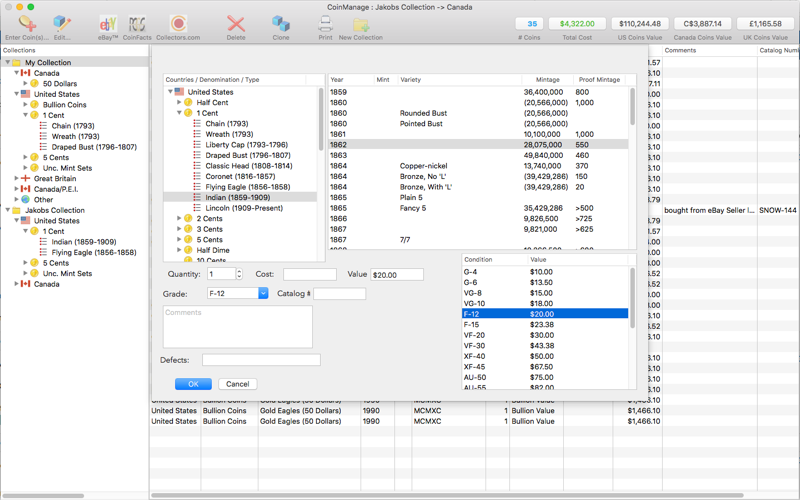Image resolution: width=800 pixels, height=500 pixels.
Task: Select the 1864 Copper-nickel row
Action: pyautogui.click(x=478, y=166)
